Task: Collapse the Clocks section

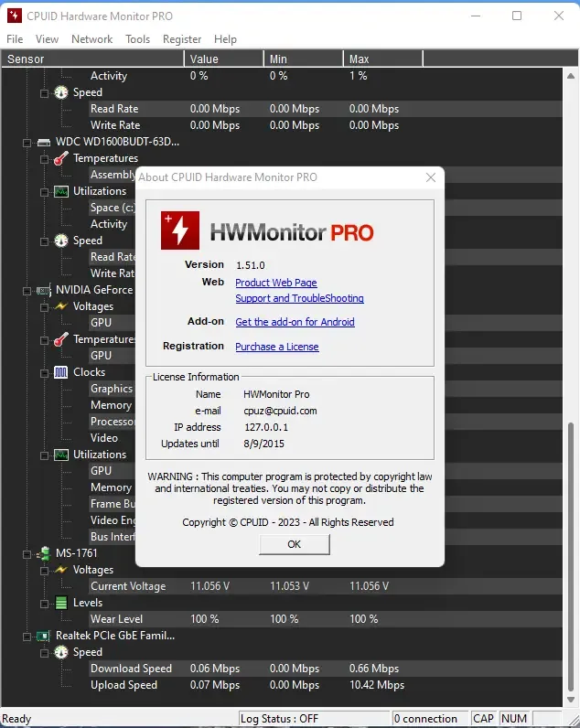Action: pos(44,373)
